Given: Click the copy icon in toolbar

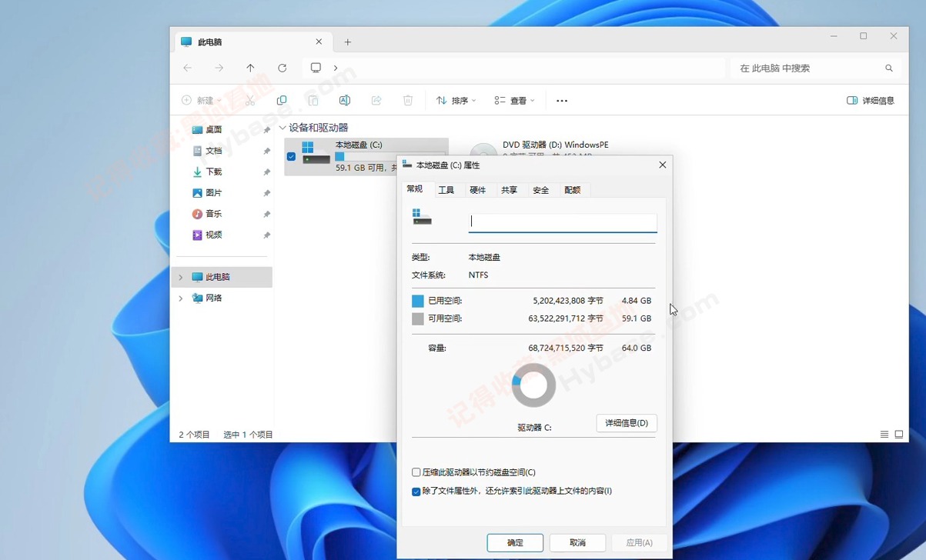Looking at the screenshot, I should tap(282, 101).
